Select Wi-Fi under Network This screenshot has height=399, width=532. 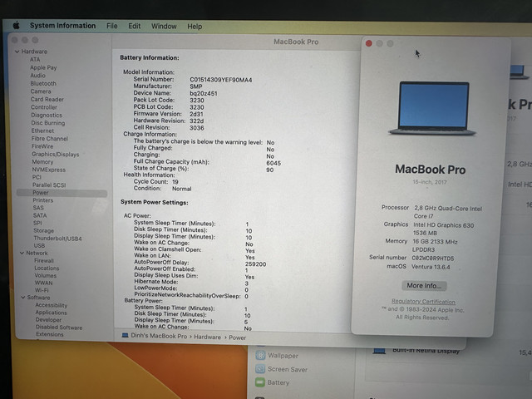42,290
